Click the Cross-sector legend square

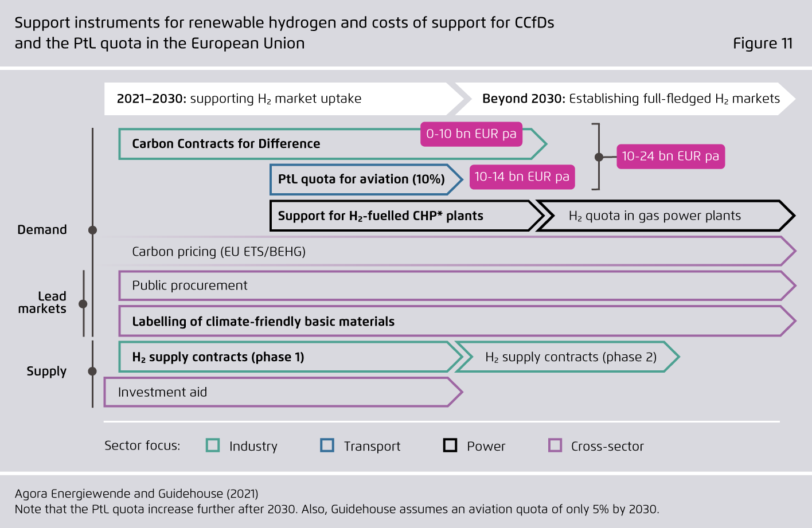click(555, 445)
